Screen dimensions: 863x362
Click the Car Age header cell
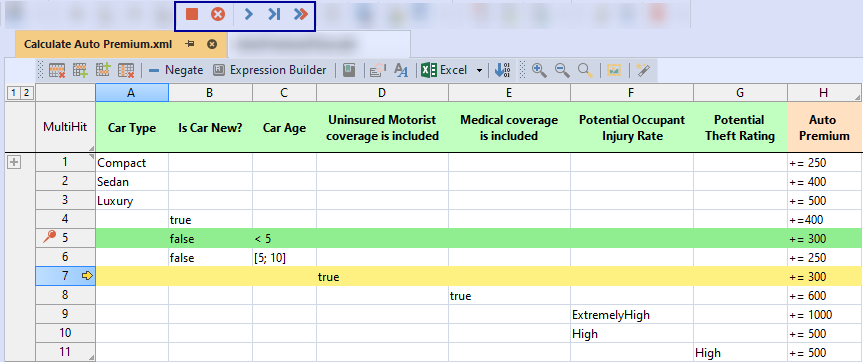(x=284, y=128)
